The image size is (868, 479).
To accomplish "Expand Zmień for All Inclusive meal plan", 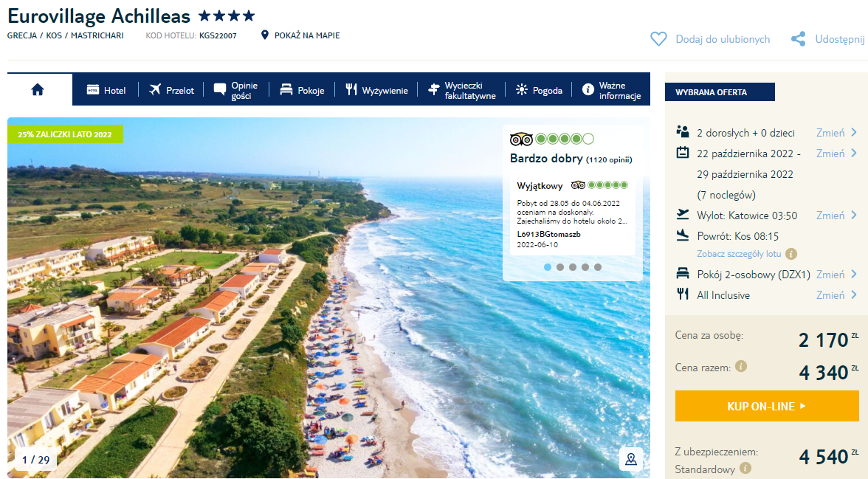I will click(x=836, y=295).
